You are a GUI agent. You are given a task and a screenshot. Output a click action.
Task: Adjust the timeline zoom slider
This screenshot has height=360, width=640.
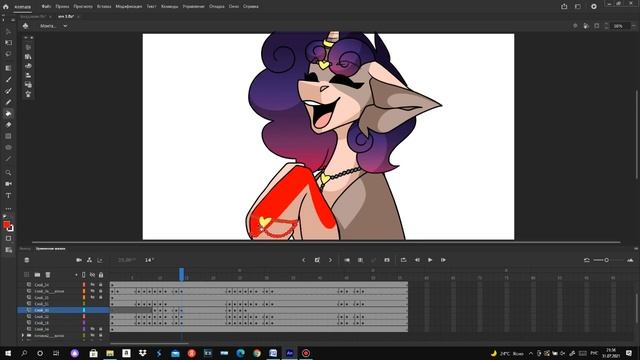(x=607, y=260)
